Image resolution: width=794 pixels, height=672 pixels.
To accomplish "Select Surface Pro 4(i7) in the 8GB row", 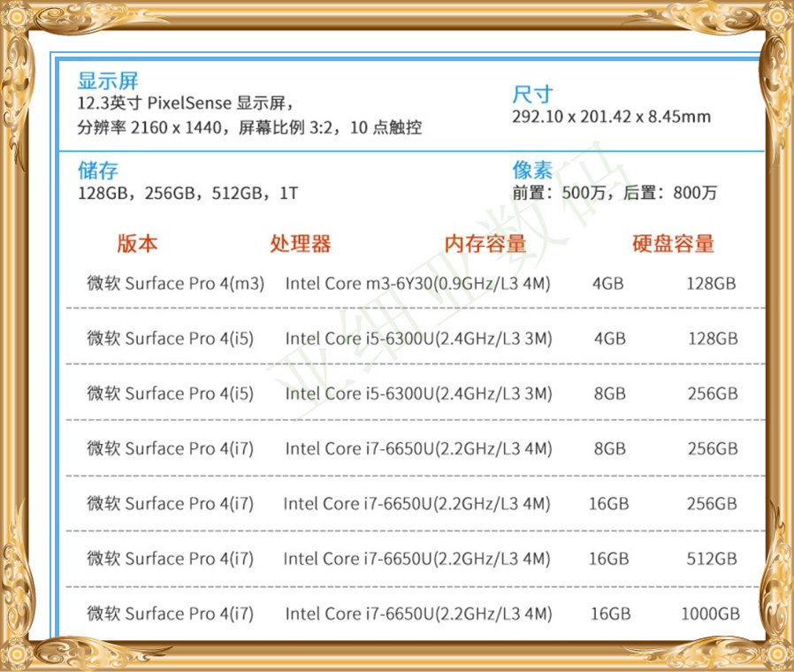I will pos(170,448).
